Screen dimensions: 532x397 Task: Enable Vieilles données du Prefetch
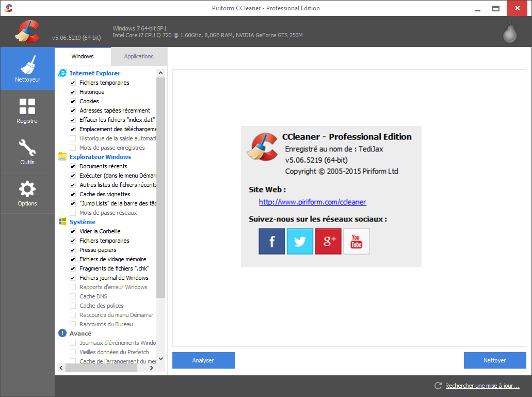[x=73, y=352]
